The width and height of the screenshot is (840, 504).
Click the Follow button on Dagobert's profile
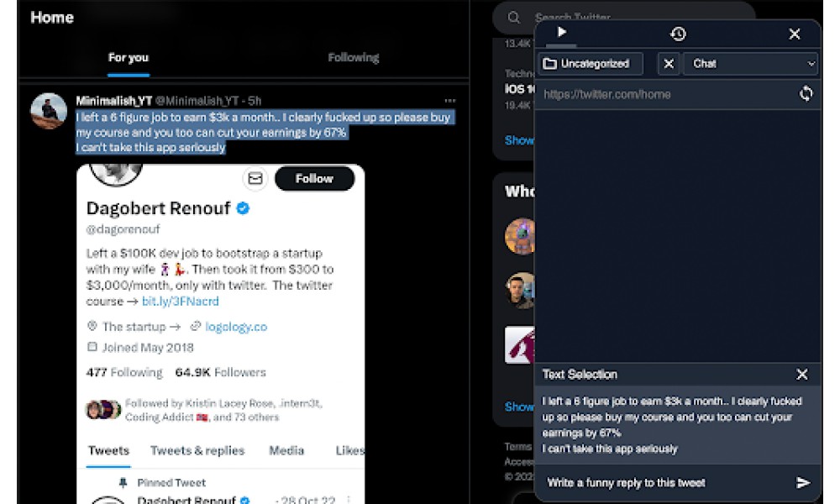[314, 178]
